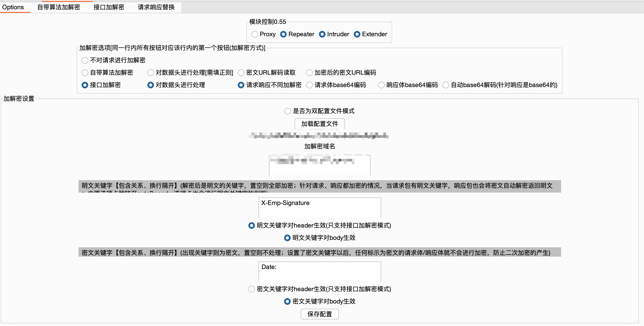Enable the Proxy module radio button
Image resolution: width=644 pixels, height=326 pixels.
255,34
